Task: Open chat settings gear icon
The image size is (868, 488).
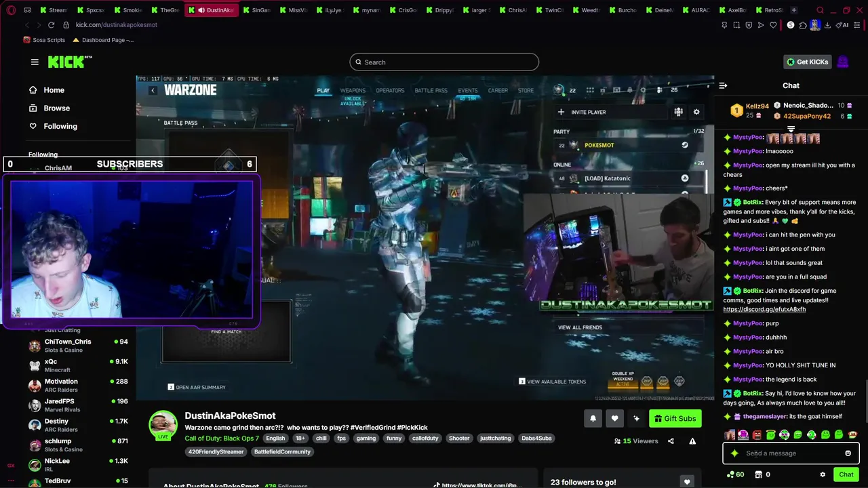Action: coord(823,474)
